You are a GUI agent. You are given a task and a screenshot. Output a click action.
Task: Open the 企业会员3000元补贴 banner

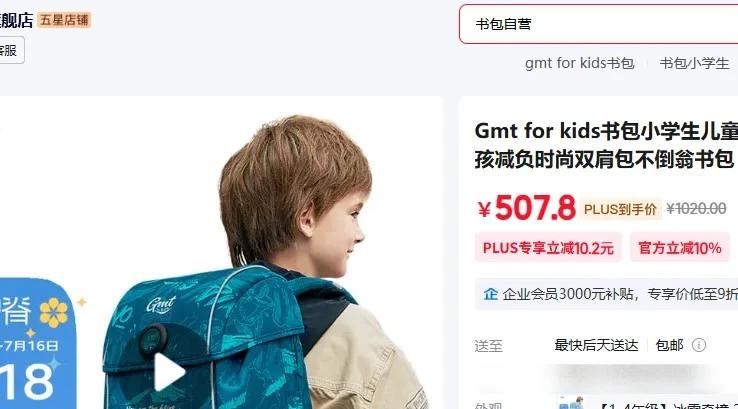pyautogui.click(x=607, y=294)
